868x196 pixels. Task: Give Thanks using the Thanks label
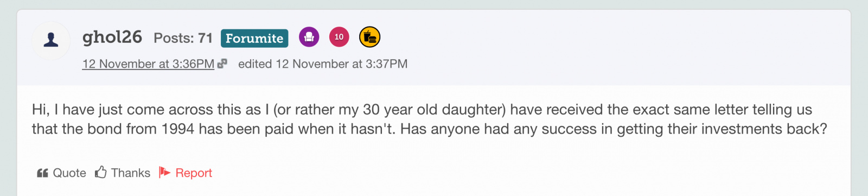coord(131,173)
